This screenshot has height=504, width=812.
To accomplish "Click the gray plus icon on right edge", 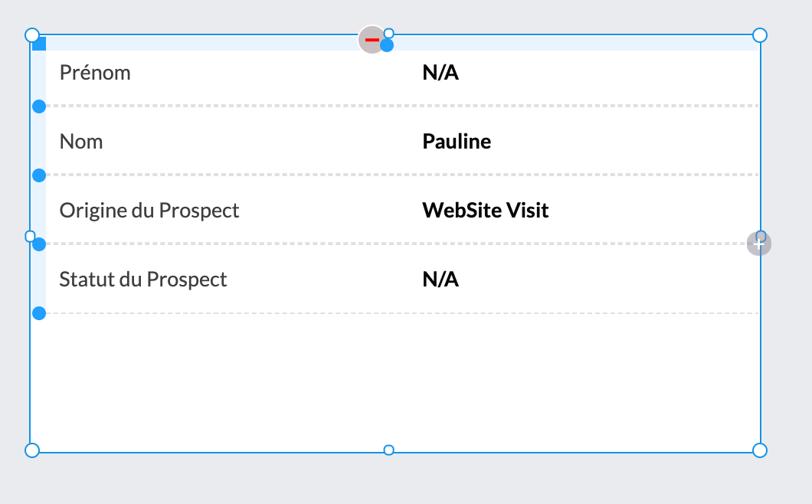I will 758,244.
